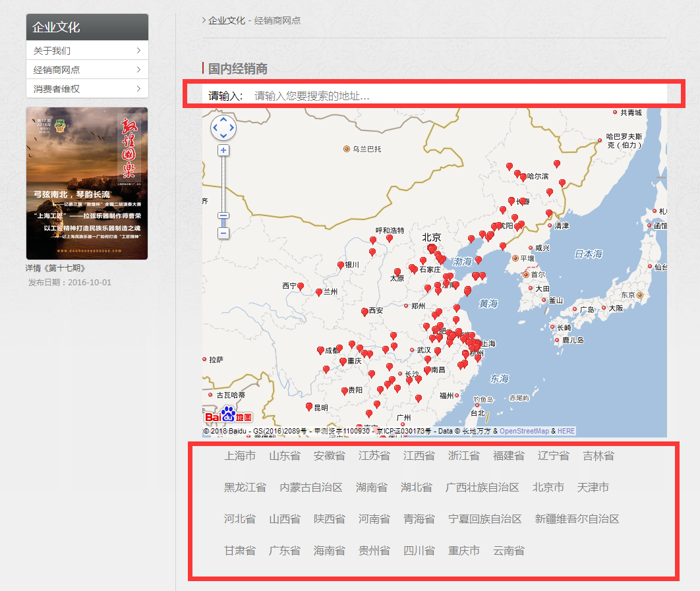The image size is (700, 591).
Task: Open the OpenStreetMap attribution link
Action: click(524, 431)
